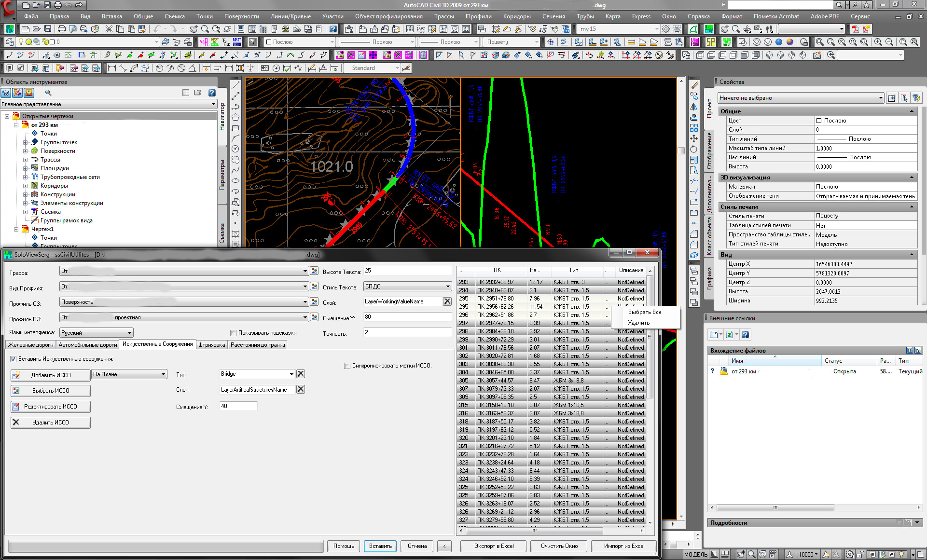Click the Help question mark in Toolspace

pyautogui.click(x=212, y=93)
